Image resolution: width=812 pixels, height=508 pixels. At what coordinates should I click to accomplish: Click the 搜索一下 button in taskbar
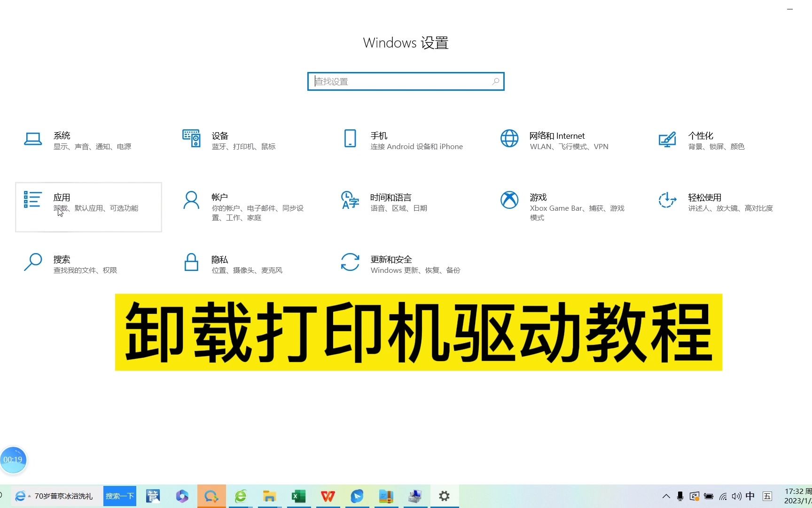[x=120, y=496]
